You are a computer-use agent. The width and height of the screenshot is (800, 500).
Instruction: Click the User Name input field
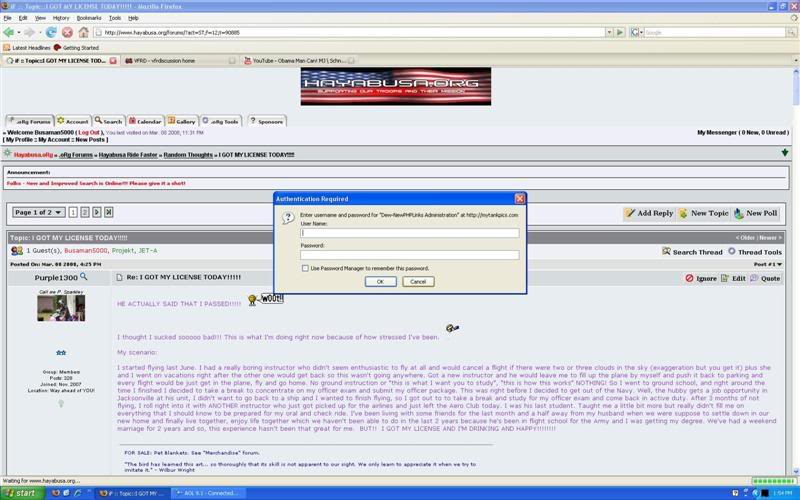click(409, 233)
